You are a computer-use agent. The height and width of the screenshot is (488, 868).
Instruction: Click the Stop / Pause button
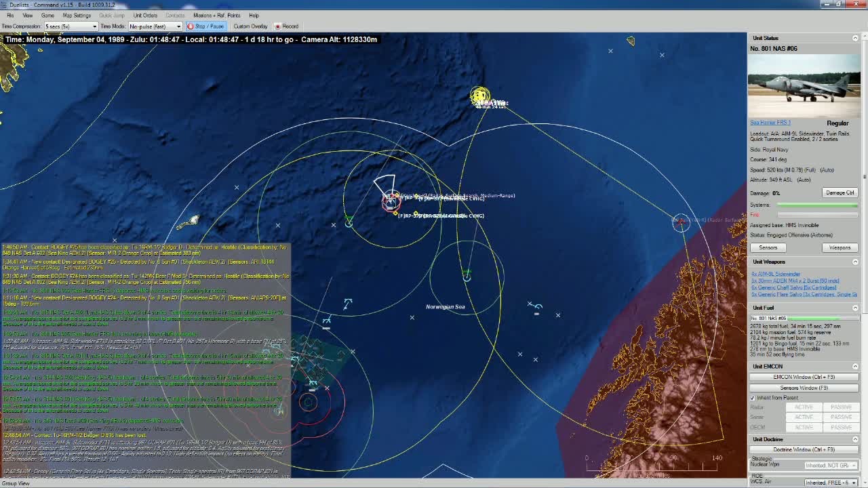click(205, 26)
